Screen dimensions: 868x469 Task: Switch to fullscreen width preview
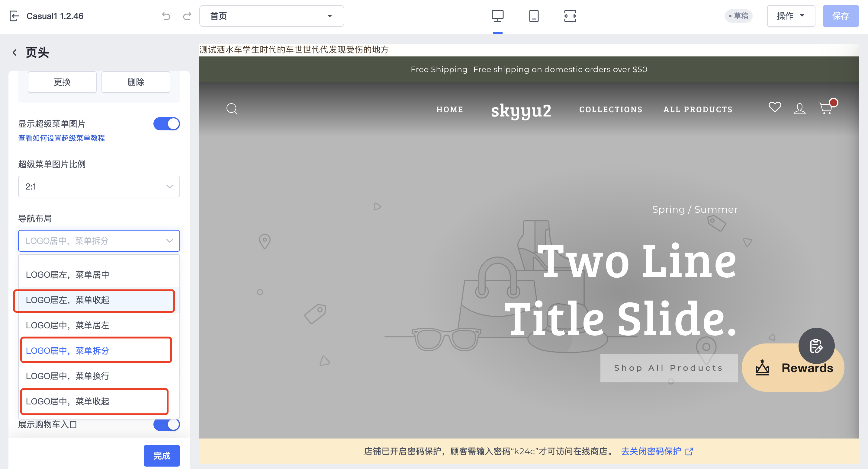(570, 16)
